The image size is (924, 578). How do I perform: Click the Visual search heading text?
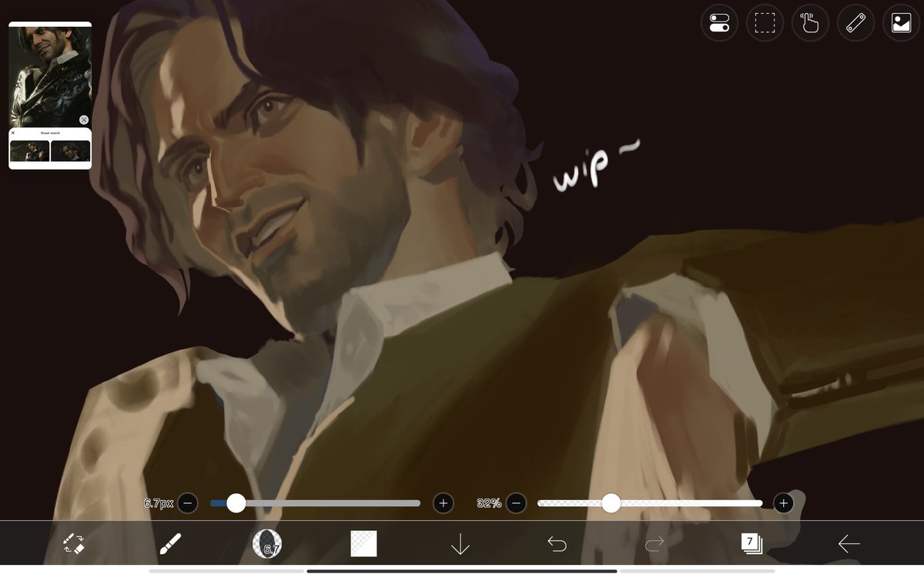click(x=50, y=133)
